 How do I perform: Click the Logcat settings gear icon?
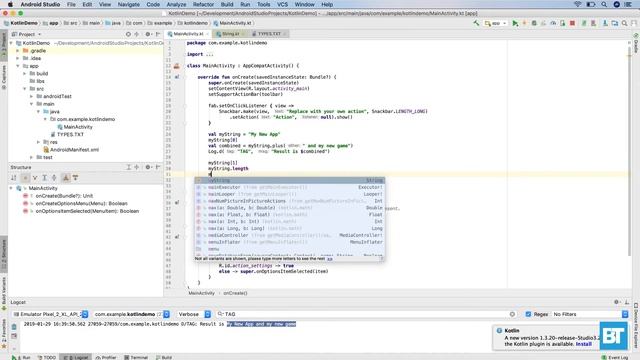616,302
